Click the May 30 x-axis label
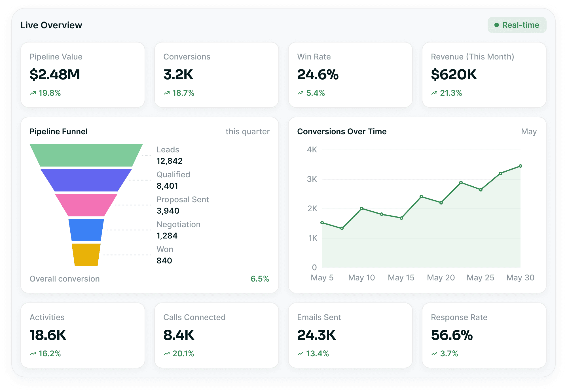 (520, 278)
